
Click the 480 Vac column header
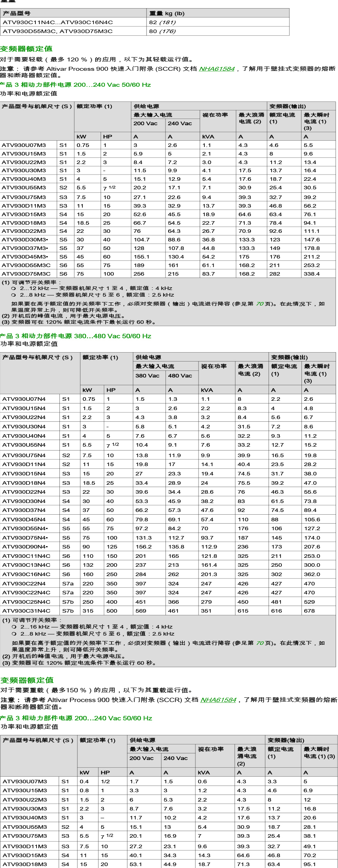pyautogui.click(x=180, y=375)
